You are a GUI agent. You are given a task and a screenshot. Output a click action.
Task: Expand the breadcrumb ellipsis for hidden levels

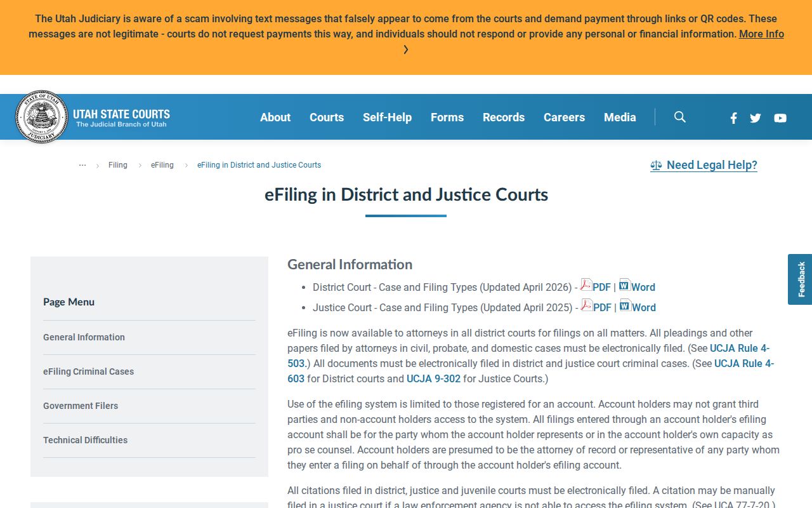[82, 165]
